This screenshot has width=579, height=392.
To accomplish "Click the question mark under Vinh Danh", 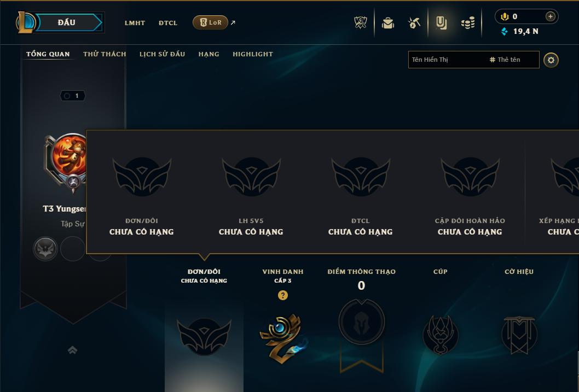I will (283, 295).
